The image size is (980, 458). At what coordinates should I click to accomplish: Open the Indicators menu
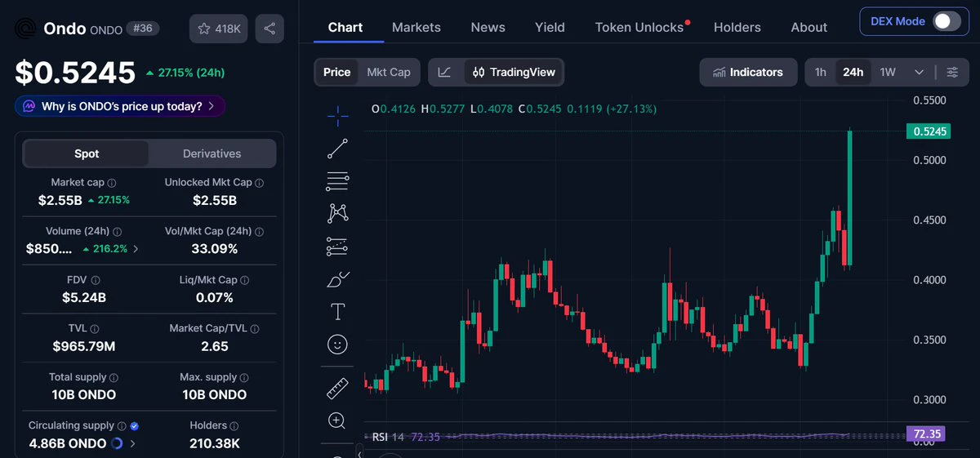tap(748, 72)
